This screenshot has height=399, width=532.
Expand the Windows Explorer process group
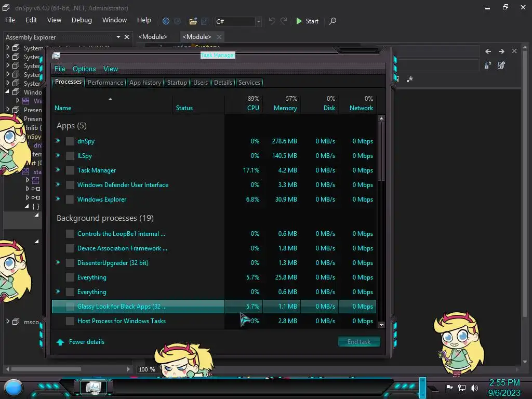click(58, 199)
